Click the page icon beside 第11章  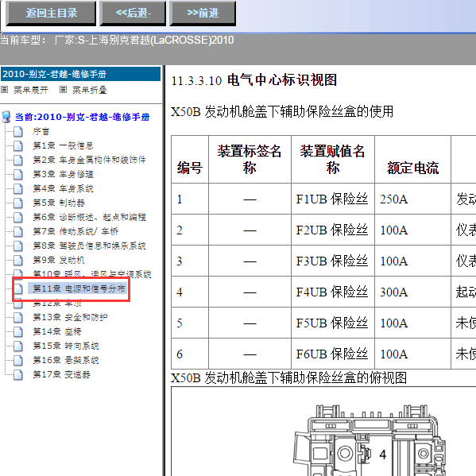18,288
